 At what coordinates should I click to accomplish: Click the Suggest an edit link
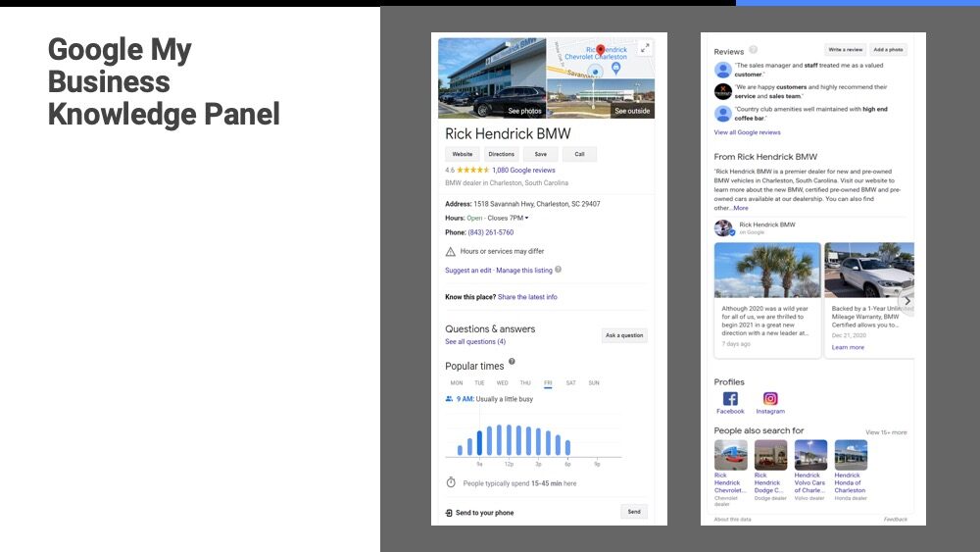pyautogui.click(x=468, y=271)
